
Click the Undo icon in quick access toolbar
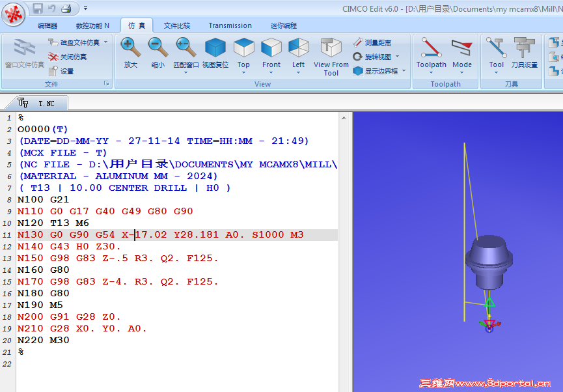[x=51, y=8]
